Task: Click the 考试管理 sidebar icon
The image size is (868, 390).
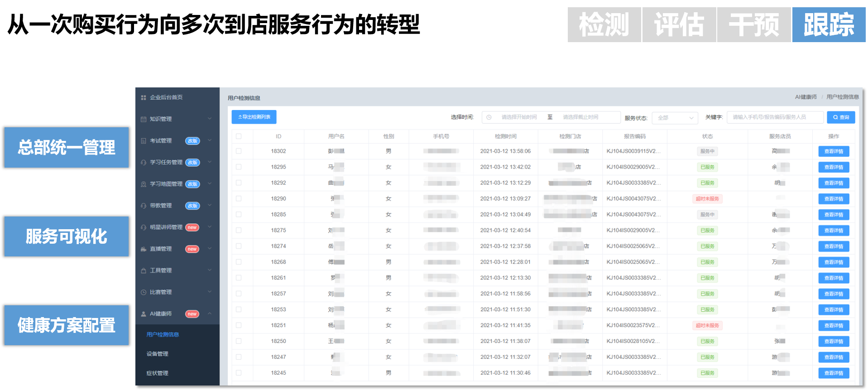Action: pos(144,141)
